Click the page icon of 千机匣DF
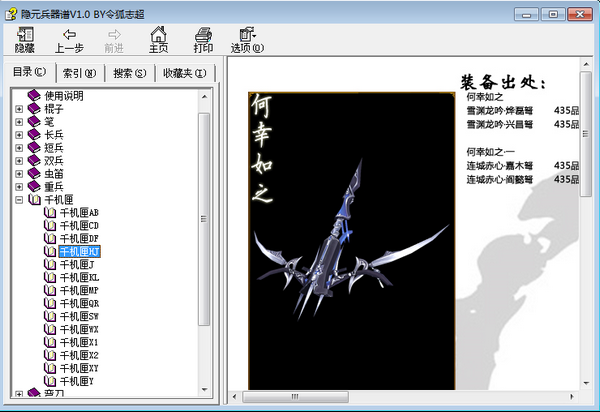Viewport: 600px width, 412px height. click(50, 239)
